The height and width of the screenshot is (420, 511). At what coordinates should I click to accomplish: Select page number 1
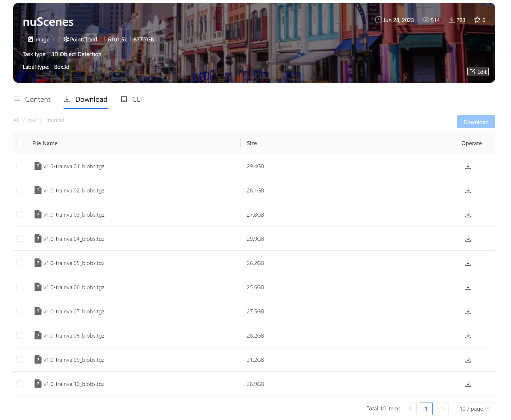[x=426, y=409]
